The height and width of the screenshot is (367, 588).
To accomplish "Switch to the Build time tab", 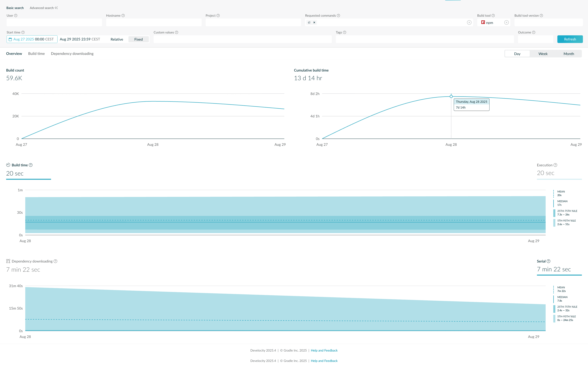I will tap(36, 54).
